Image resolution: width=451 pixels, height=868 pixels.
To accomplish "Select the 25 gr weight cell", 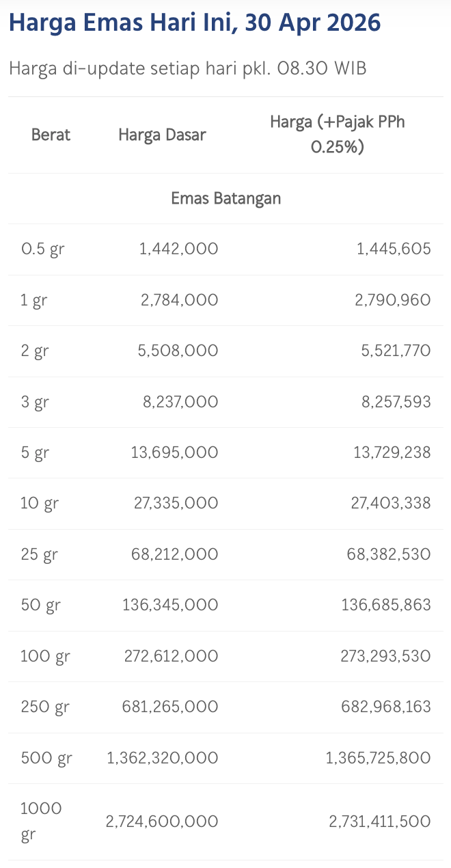I will point(40,554).
